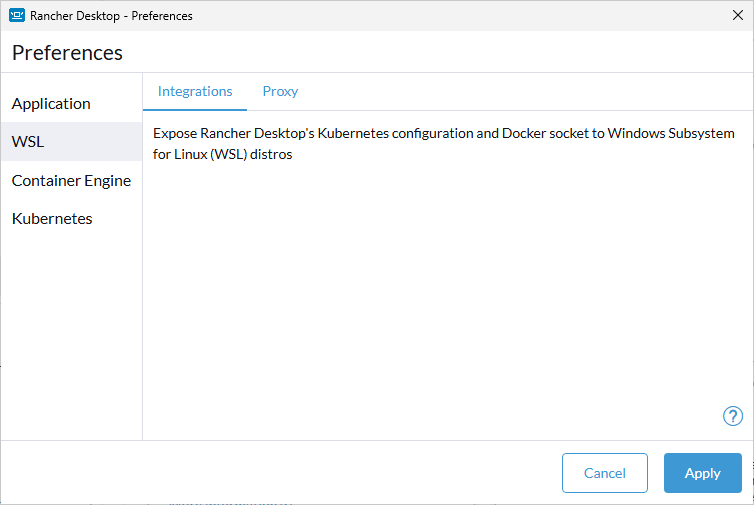The width and height of the screenshot is (754, 505).
Task: Click Apply to save preferences
Action: click(x=702, y=473)
